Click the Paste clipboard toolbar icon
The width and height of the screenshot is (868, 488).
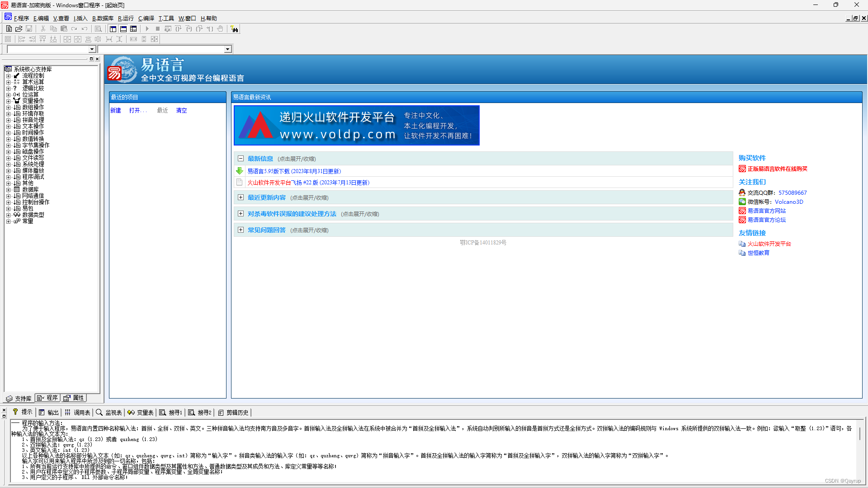coord(64,28)
